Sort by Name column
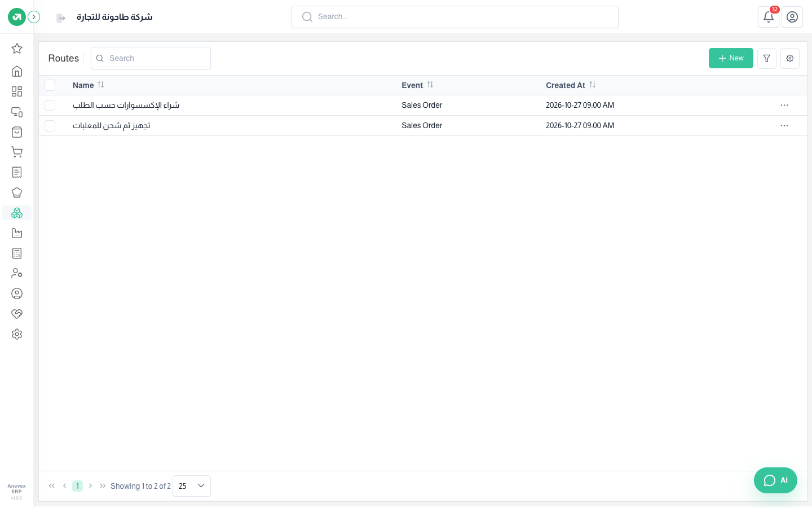The width and height of the screenshot is (812, 508). pos(101,85)
